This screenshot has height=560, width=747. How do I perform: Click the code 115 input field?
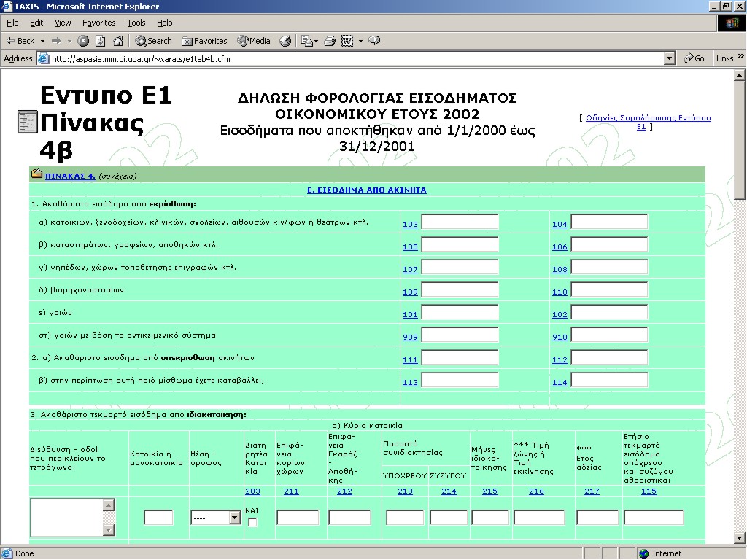click(654, 518)
